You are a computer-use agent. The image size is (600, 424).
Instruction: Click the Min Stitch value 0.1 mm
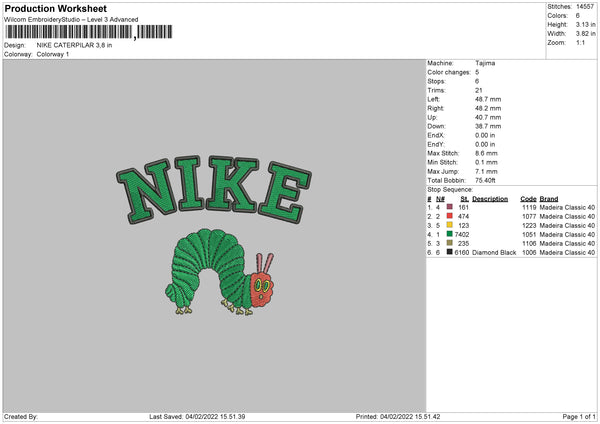pyautogui.click(x=486, y=163)
